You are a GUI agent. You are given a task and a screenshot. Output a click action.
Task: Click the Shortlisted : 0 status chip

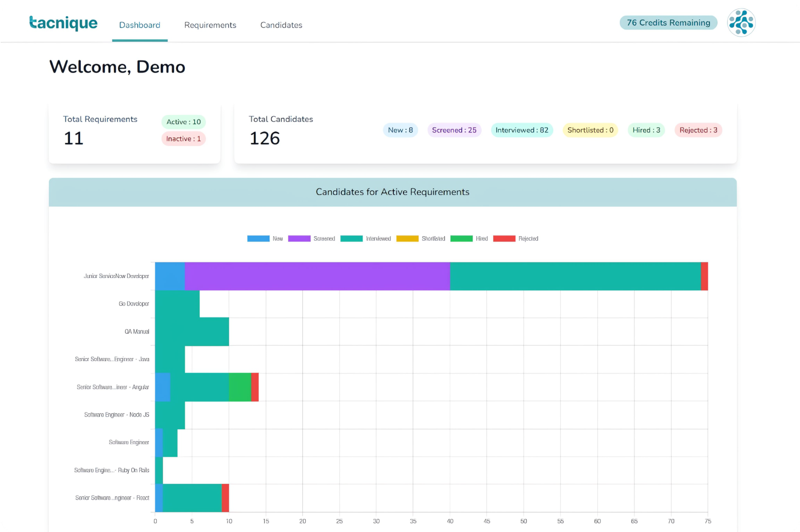[x=590, y=130]
